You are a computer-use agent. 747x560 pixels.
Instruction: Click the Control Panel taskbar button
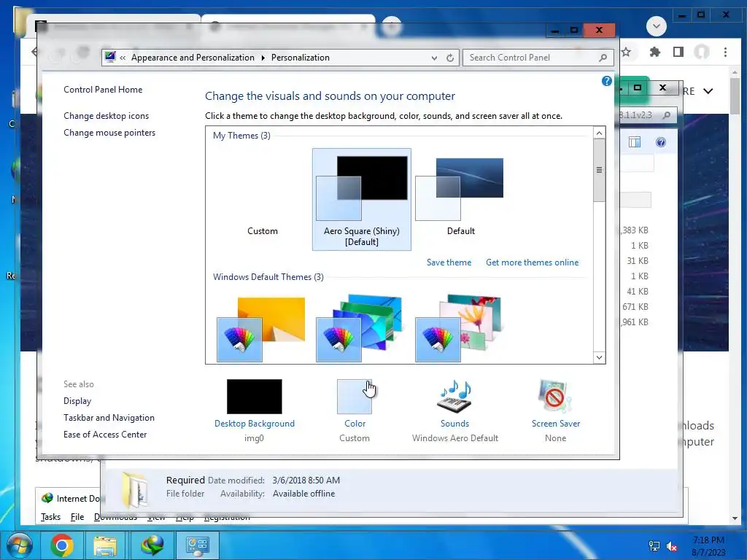(197, 545)
